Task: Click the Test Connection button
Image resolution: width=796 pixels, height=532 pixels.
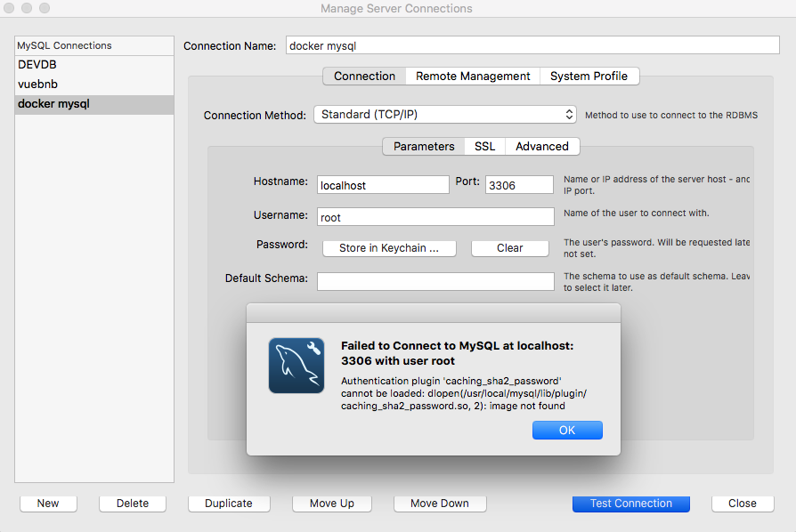Action: coord(631,504)
